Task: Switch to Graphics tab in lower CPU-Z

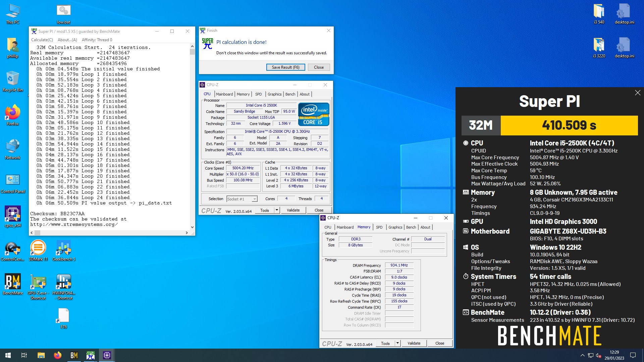Action: [395, 227]
